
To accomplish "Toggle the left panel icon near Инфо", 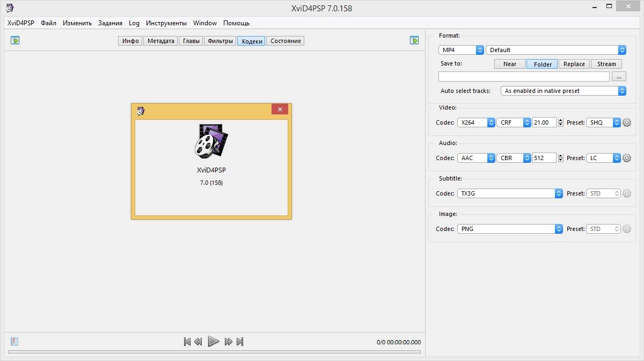I will (15, 40).
